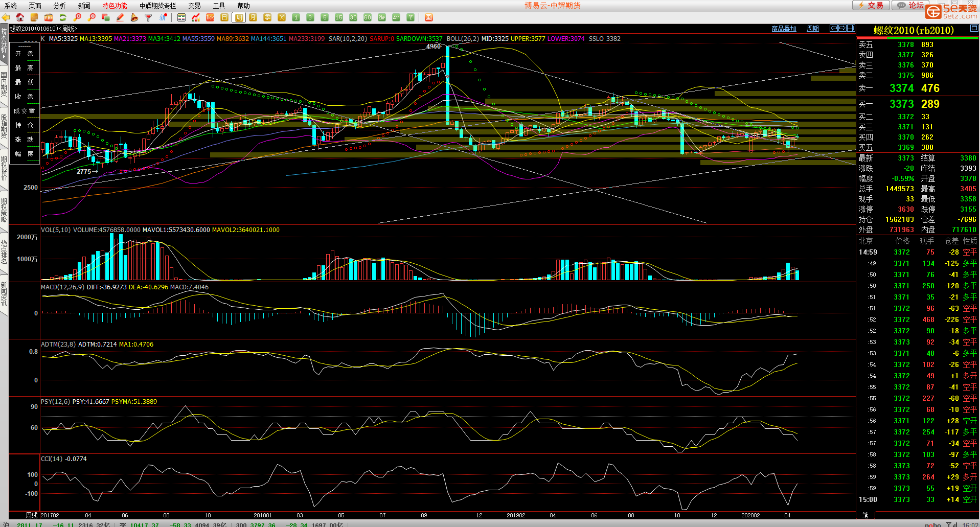Zoom in with the plus magnifier icon
This screenshot has height=527, width=980.
(78, 17)
